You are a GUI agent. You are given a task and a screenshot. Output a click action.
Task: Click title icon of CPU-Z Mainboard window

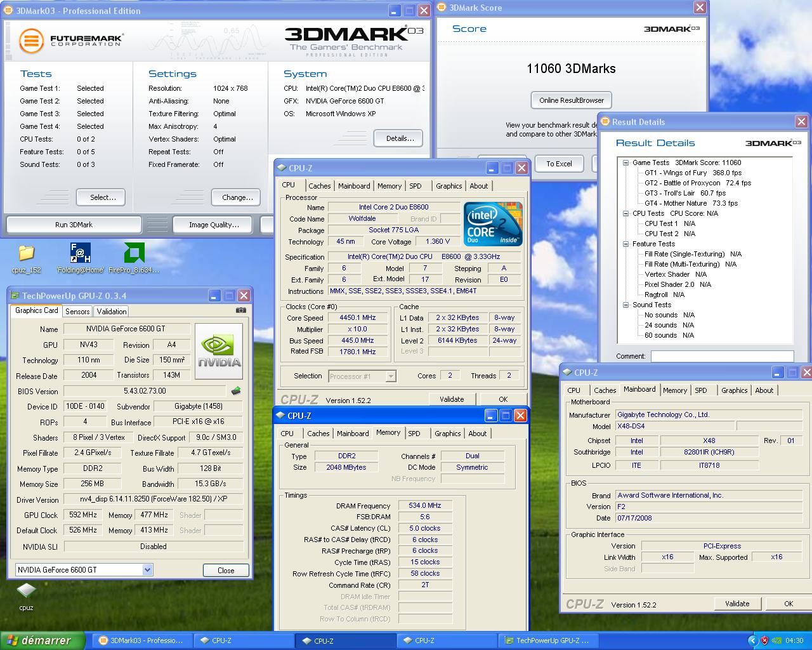[566, 373]
